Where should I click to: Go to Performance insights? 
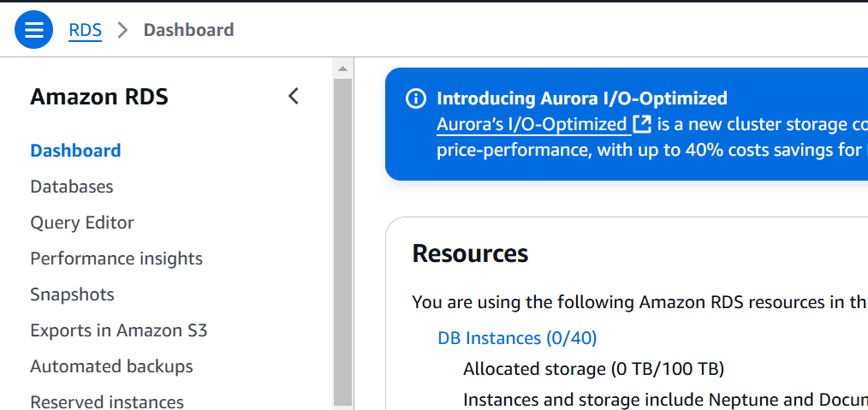[x=116, y=258]
